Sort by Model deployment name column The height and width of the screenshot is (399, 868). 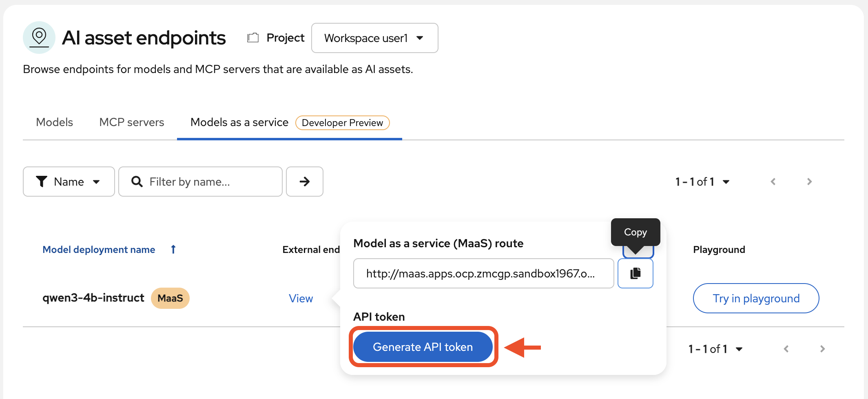click(x=99, y=249)
